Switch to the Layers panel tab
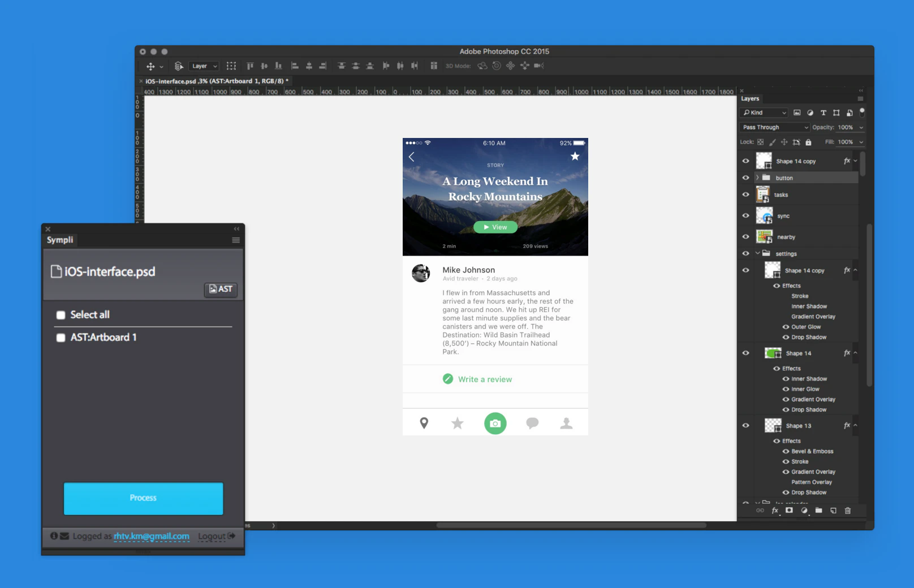The height and width of the screenshot is (588, 914). pyautogui.click(x=750, y=98)
